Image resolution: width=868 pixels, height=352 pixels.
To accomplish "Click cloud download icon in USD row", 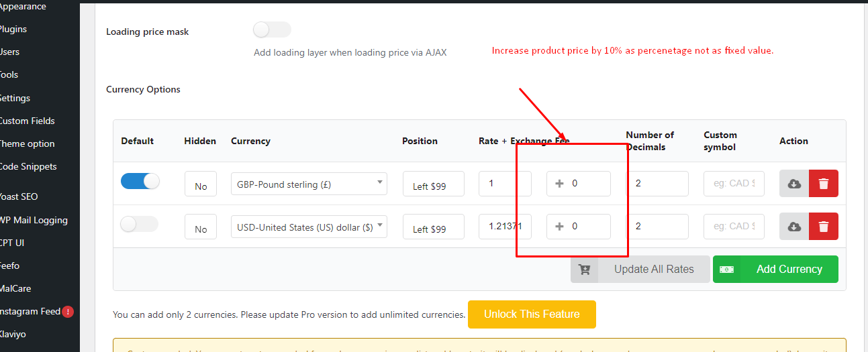I will (x=794, y=227).
